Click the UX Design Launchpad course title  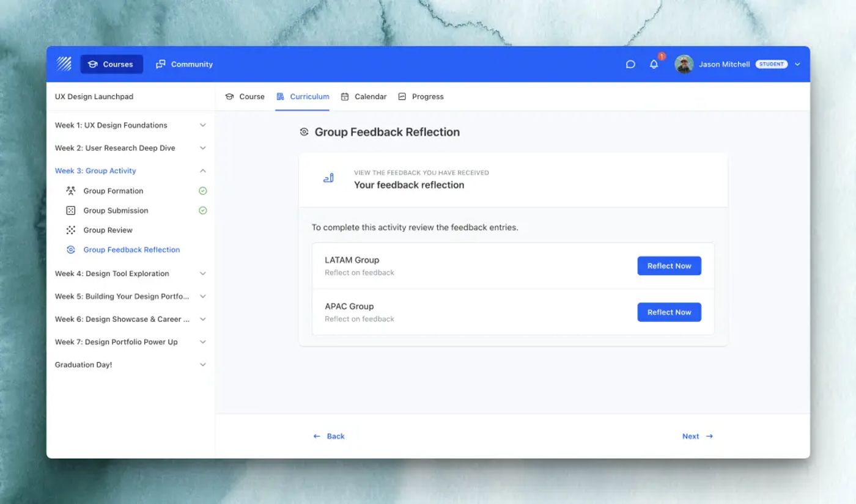point(94,97)
